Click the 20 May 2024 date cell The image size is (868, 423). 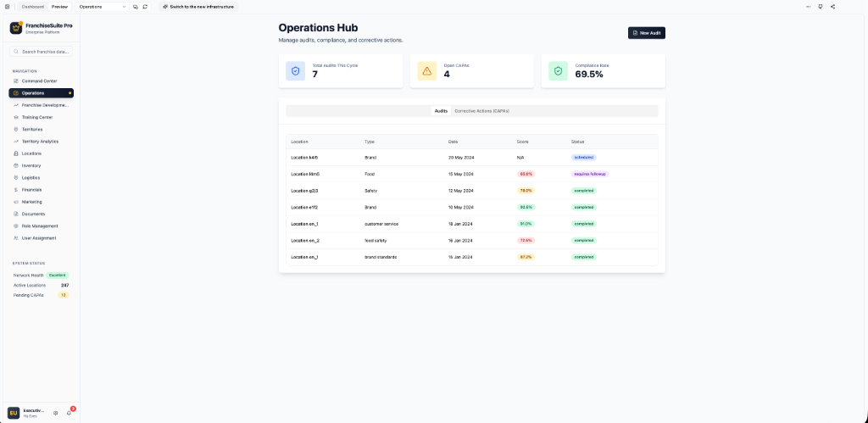coord(461,157)
